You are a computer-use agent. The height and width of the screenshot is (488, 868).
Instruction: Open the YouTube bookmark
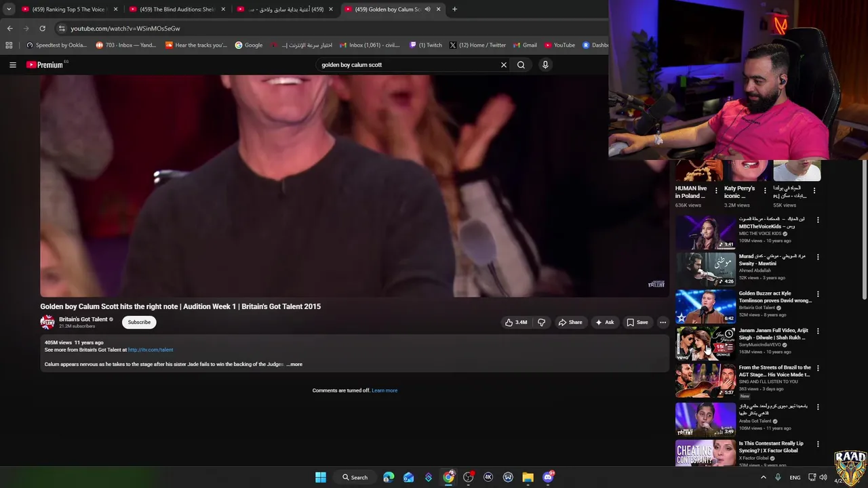559,45
